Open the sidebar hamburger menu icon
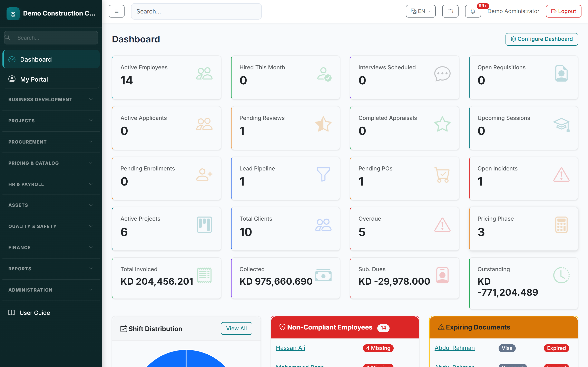The height and width of the screenshot is (367, 588). (x=116, y=11)
